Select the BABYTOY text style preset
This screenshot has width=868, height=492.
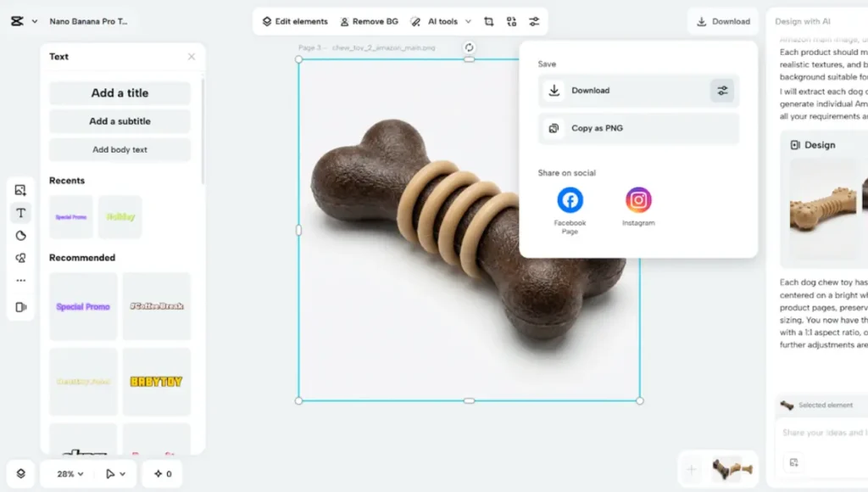pyautogui.click(x=156, y=382)
